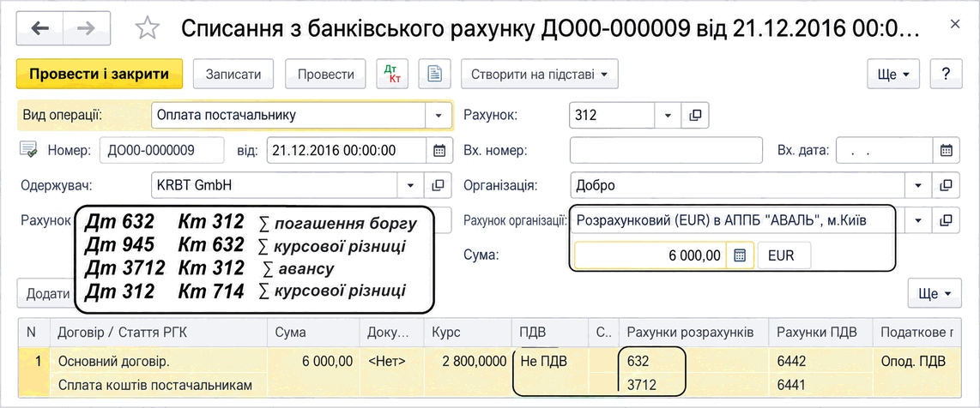Expand the Рахунок 312 dropdown
Image resolution: width=980 pixels, height=408 pixels.
(668, 116)
